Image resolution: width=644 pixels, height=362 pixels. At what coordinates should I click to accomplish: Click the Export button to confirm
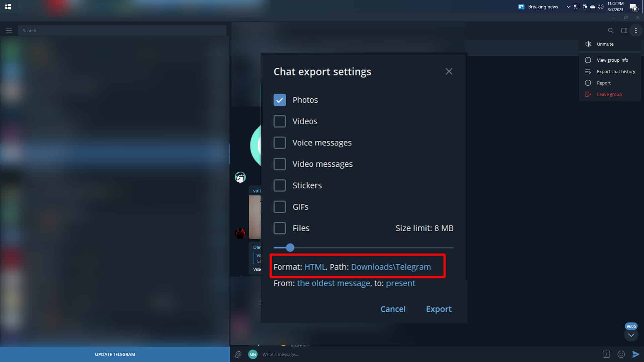[x=439, y=308]
